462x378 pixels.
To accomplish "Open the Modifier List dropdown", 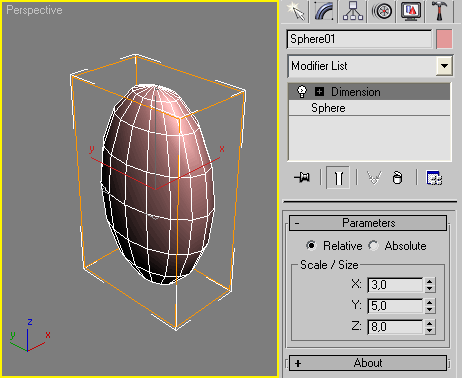I will click(x=444, y=66).
